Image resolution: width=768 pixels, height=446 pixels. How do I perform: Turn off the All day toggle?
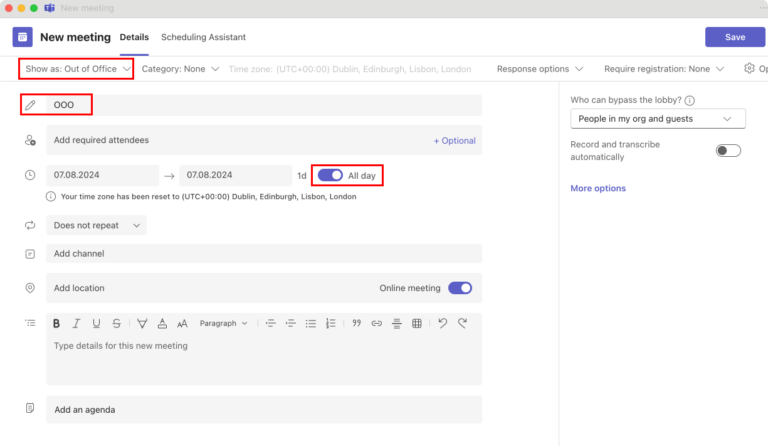click(x=329, y=175)
